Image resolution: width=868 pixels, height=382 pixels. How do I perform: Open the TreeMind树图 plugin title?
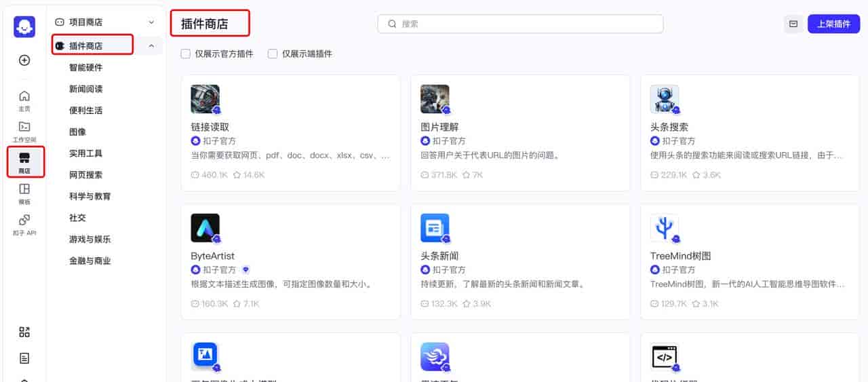point(680,256)
